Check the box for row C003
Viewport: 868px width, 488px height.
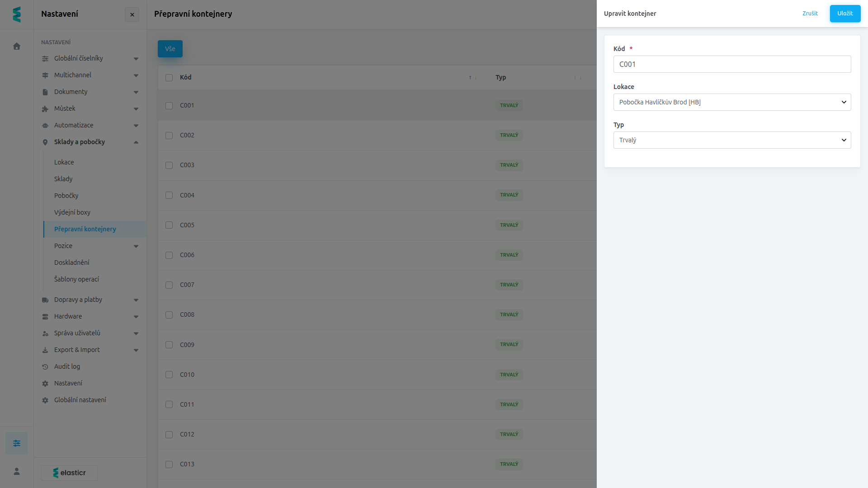click(169, 165)
